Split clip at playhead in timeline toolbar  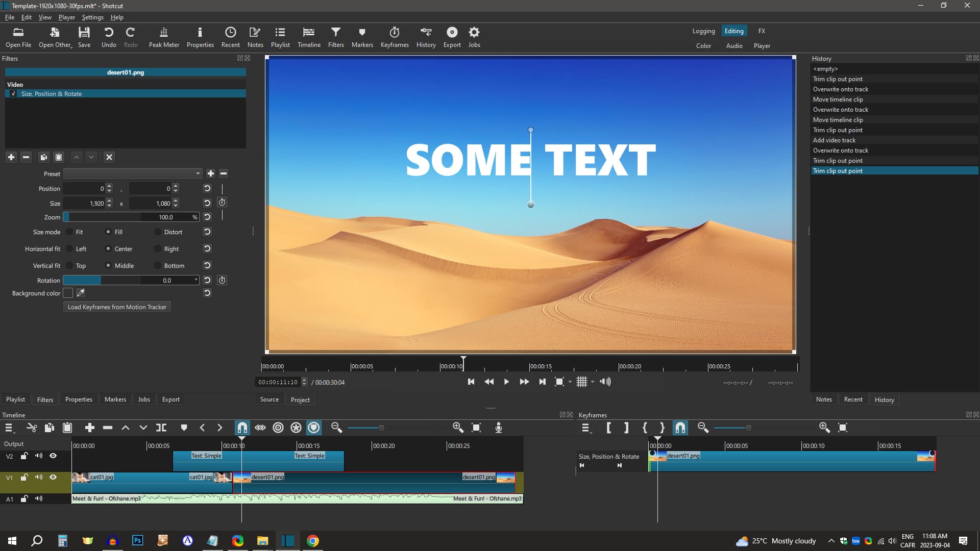[x=161, y=428]
